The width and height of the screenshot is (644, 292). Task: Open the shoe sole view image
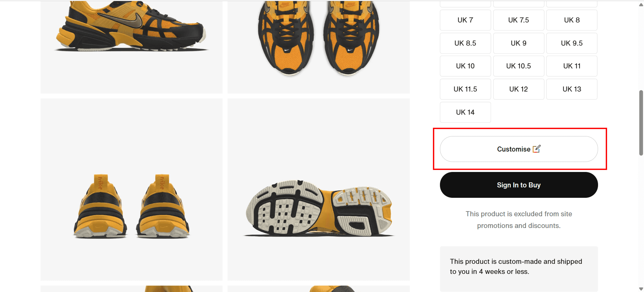tap(318, 189)
